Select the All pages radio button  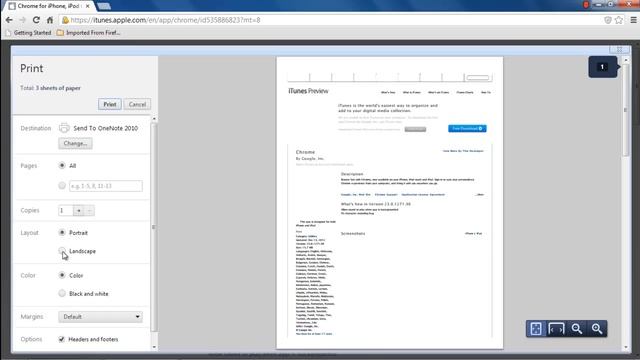62,165
